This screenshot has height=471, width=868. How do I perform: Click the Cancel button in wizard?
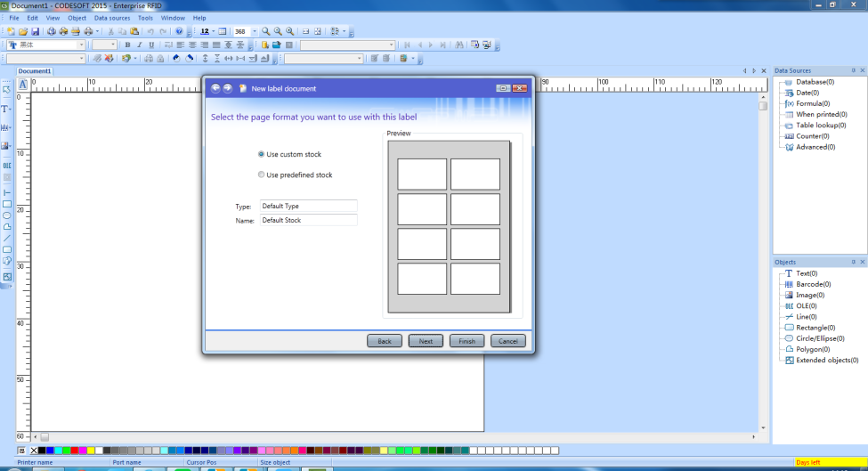point(507,341)
